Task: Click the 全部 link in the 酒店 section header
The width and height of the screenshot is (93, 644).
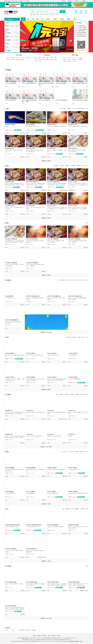Action: pyautogui.click(x=86, y=166)
